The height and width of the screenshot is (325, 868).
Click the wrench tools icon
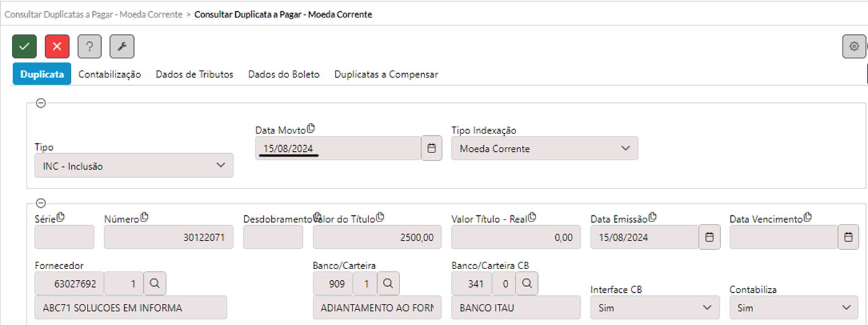[x=122, y=47]
